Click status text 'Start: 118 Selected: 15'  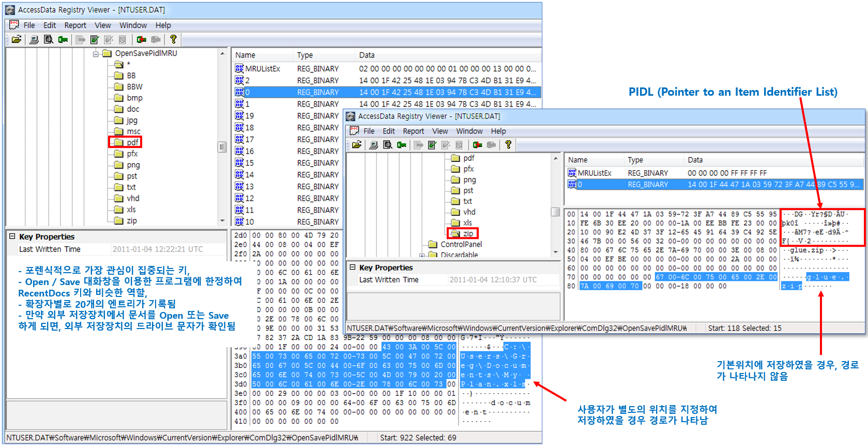coord(744,328)
